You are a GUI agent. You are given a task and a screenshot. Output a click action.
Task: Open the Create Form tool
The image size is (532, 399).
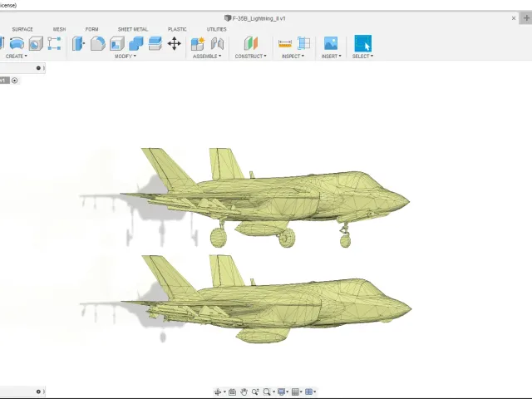click(x=54, y=43)
